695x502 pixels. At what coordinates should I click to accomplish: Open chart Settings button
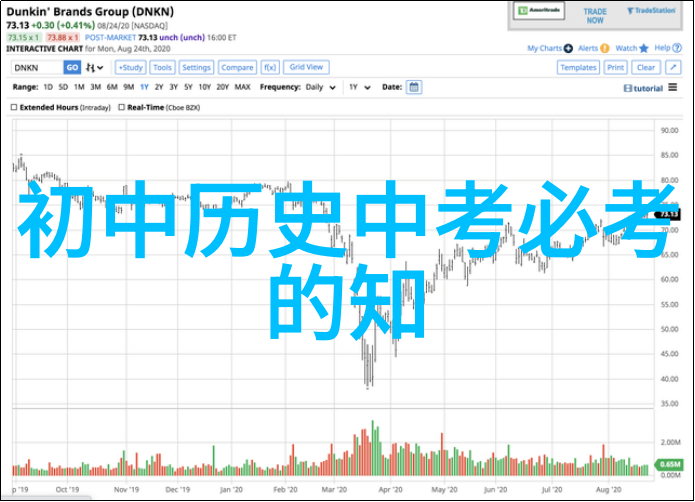coord(196,68)
